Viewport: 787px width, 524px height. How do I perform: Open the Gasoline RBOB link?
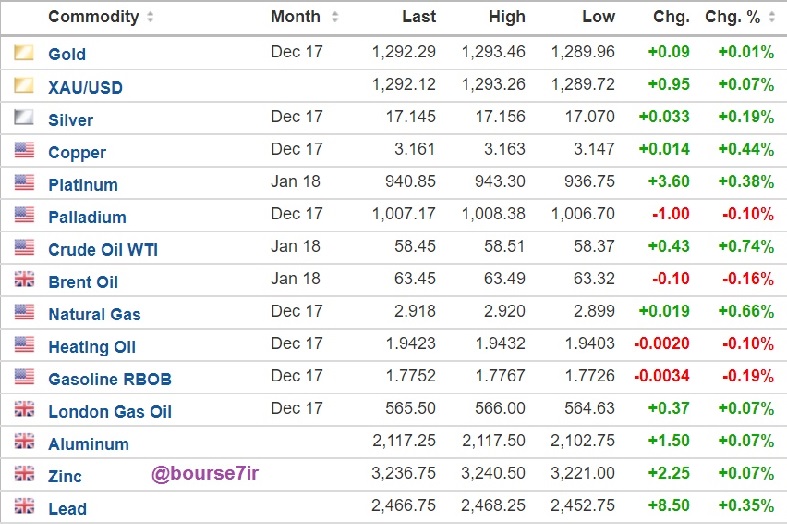(x=110, y=379)
